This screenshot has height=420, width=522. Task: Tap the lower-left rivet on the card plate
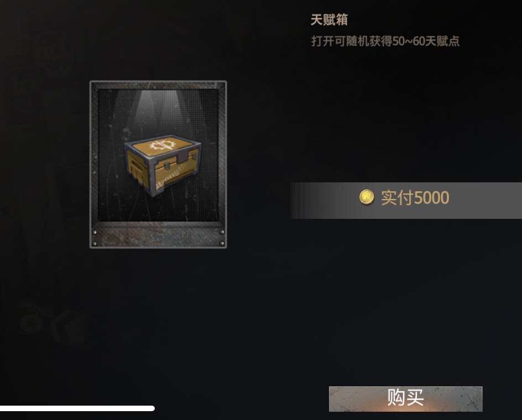click(x=95, y=244)
